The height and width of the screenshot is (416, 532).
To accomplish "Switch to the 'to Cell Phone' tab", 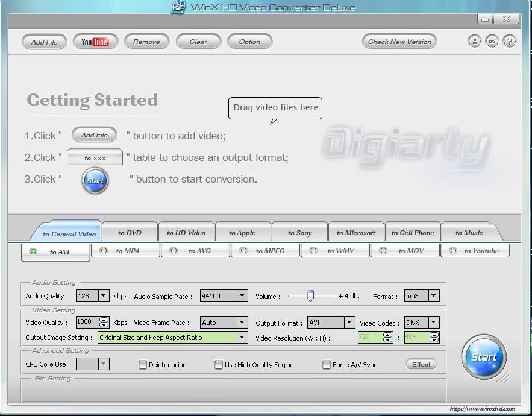I will coord(413,233).
